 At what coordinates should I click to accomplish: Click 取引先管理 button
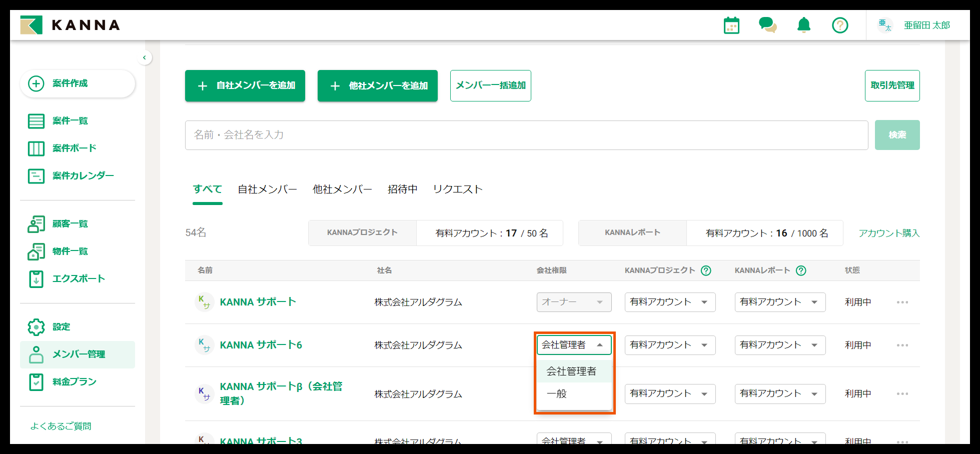click(892, 85)
